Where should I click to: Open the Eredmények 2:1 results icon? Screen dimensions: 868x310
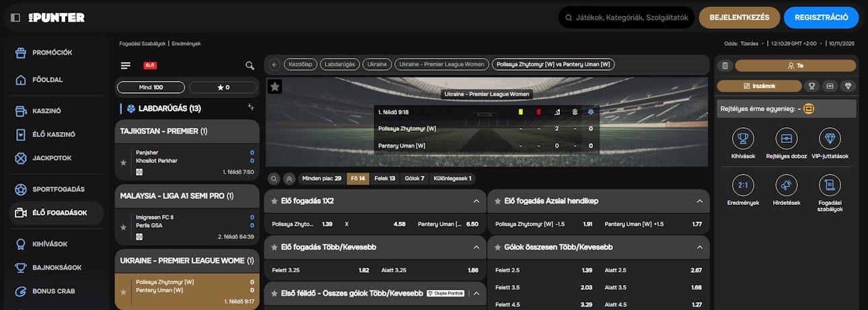click(x=743, y=185)
